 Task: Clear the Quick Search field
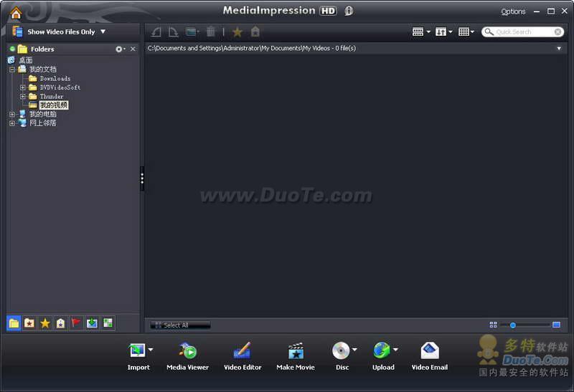coord(557,32)
